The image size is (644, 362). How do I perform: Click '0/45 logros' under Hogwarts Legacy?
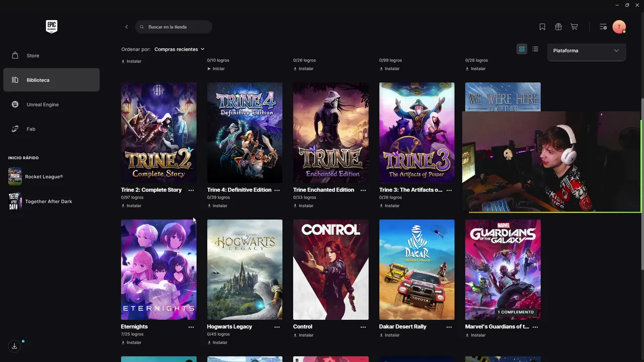218,334
